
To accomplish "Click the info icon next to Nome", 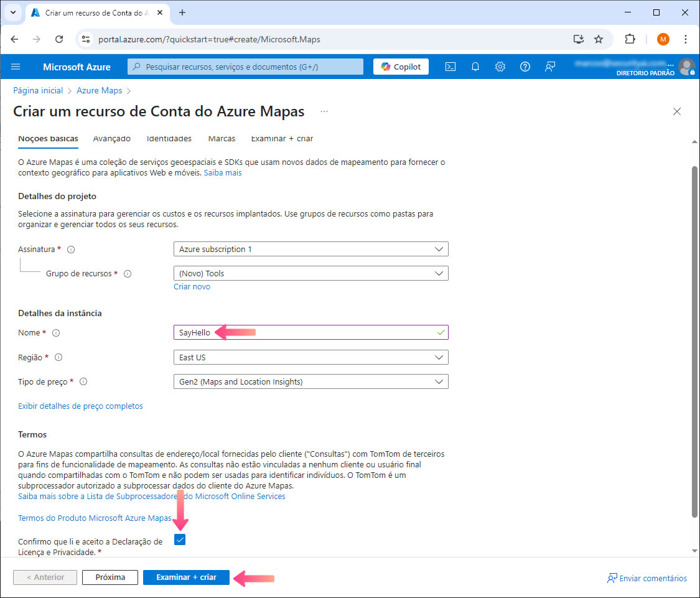I will 56,333.
